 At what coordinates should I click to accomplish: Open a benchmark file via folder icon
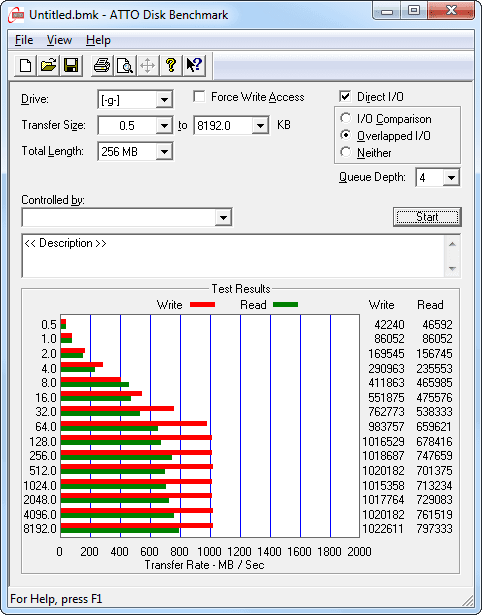coord(48,65)
